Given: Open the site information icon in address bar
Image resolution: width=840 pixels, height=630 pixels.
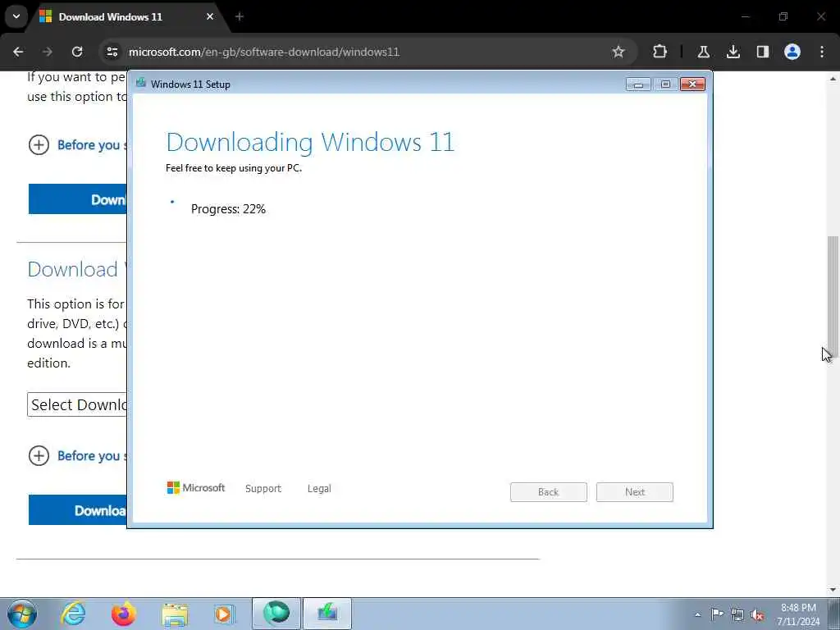Looking at the screenshot, I should pos(112,52).
